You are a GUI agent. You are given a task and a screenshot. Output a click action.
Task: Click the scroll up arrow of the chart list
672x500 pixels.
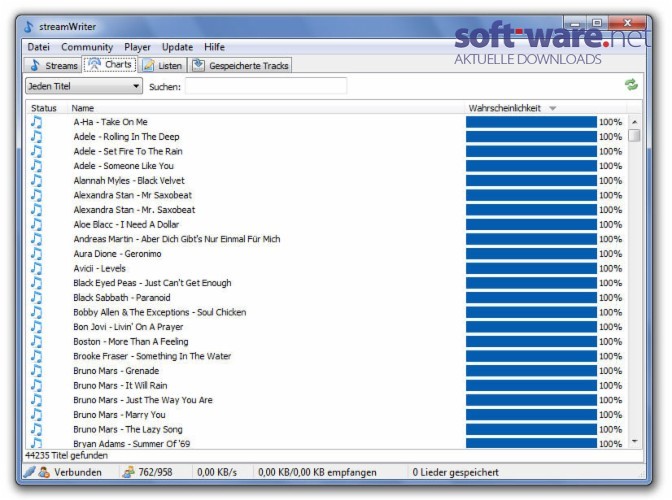click(x=635, y=122)
